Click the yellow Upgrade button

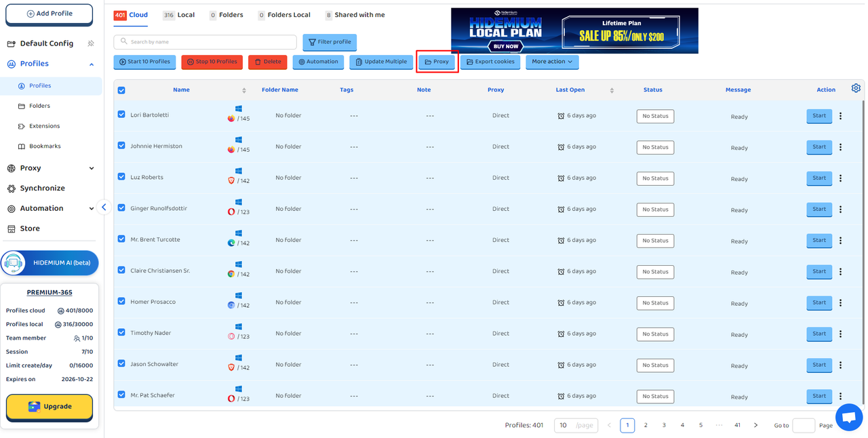50,406
